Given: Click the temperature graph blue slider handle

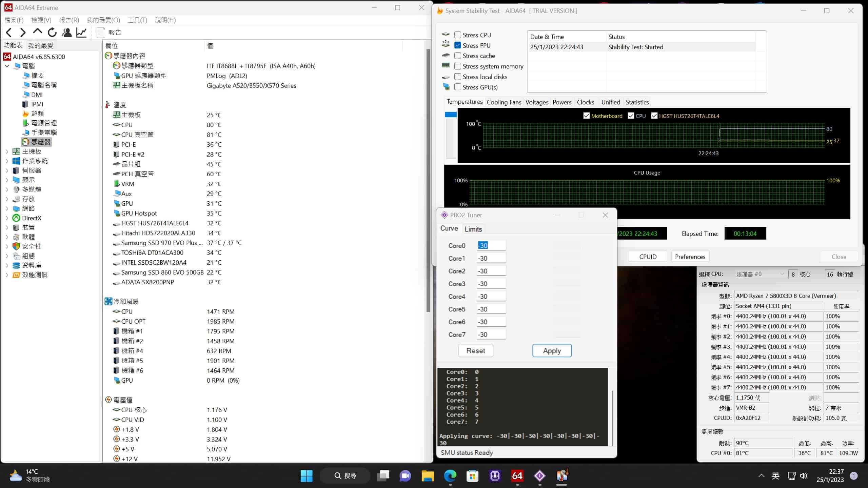Looking at the screenshot, I should click(451, 115).
